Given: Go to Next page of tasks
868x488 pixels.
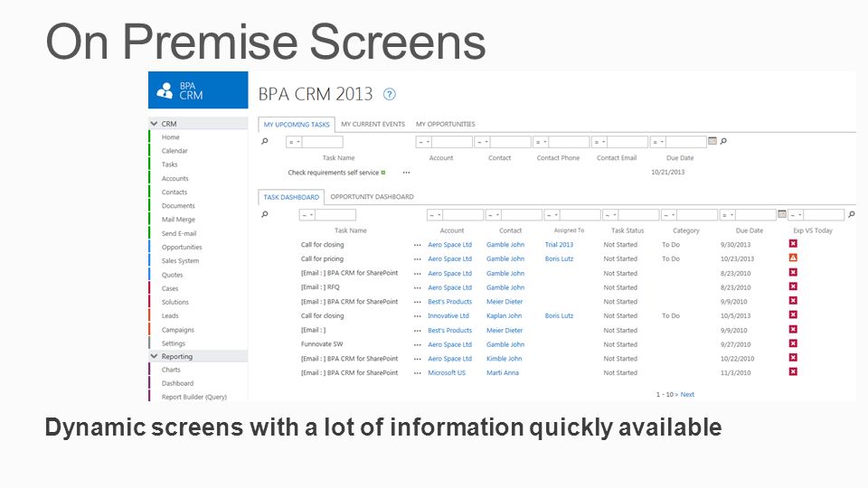Looking at the screenshot, I should pyautogui.click(x=687, y=395).
